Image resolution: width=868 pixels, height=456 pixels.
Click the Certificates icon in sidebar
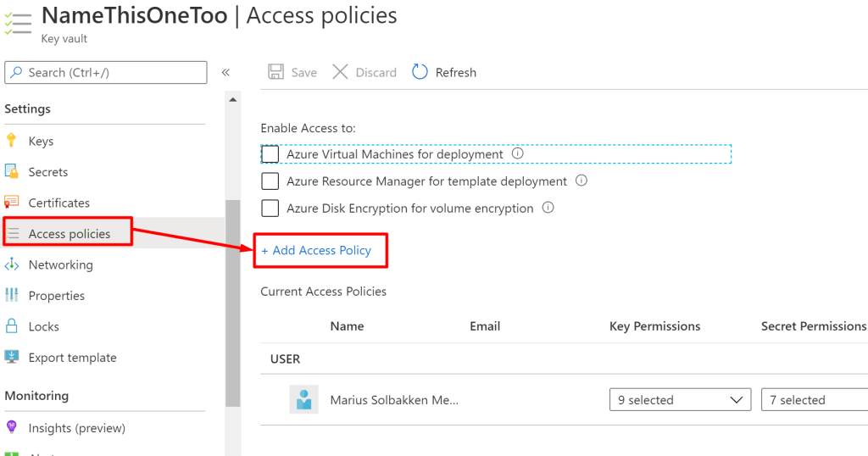12,203
